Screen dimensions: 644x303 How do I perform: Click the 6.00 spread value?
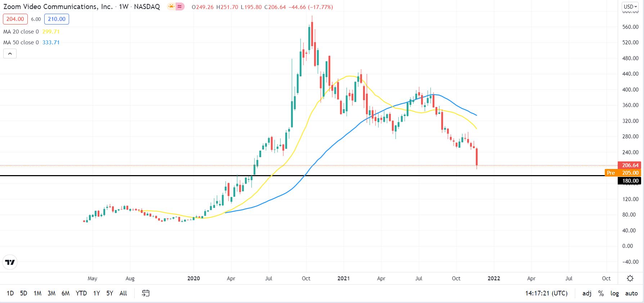pos(36,19)
